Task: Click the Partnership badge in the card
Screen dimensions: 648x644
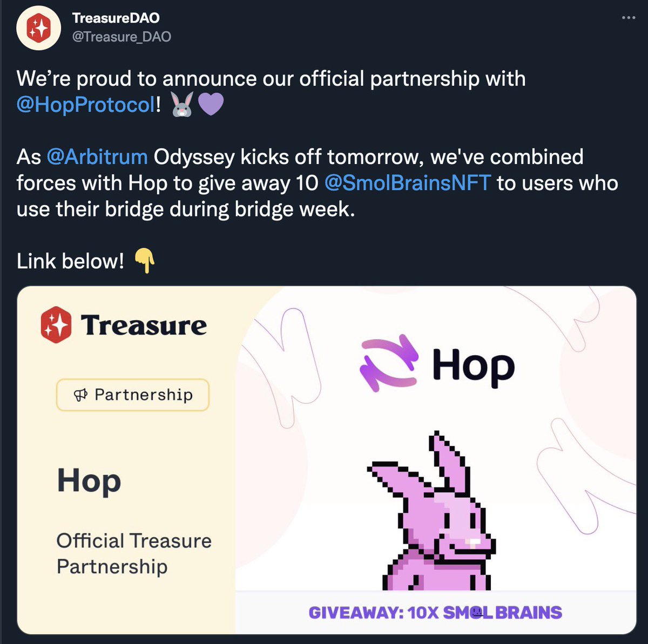Action: (x=133, y=395)
